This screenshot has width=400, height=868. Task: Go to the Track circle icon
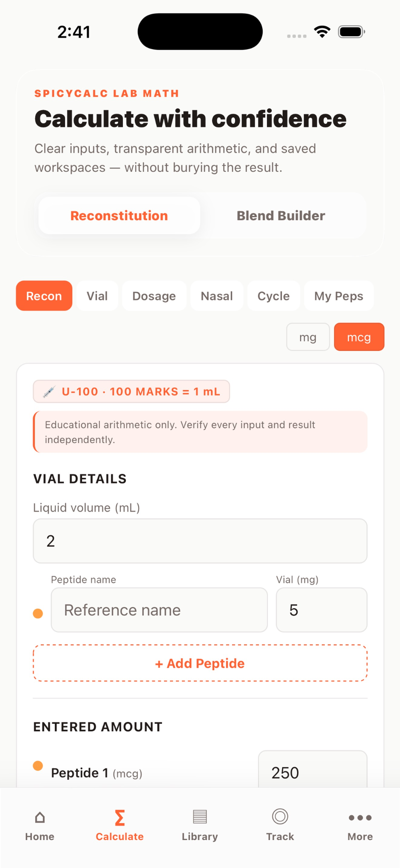coord(280,817)
